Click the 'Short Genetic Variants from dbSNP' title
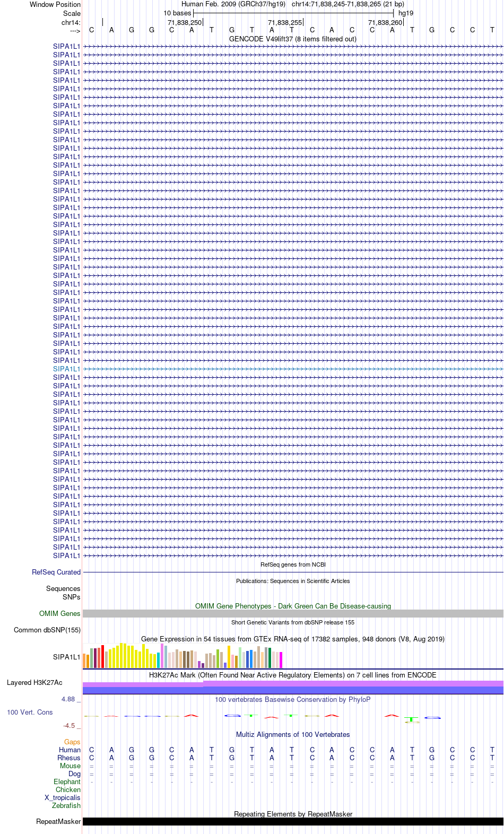The height and width of the screenshot is (834, 504). pyautogui.click(x=293, y=622)
